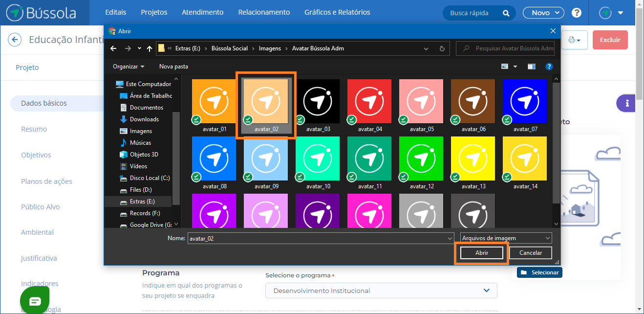Select the orange avatar_01 thumbnail
The width and height of the screenshot is (644, 314).
pyautogui.click(x=214, y=101)
